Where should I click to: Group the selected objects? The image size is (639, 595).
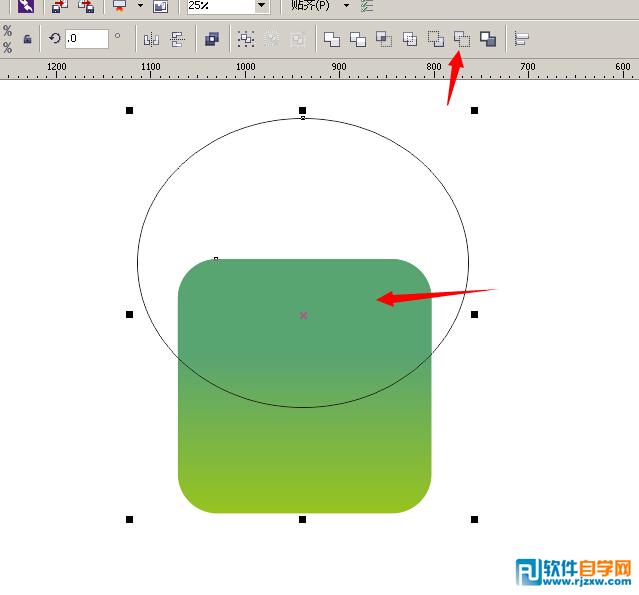pyautogui.click(x=246, y=40)
